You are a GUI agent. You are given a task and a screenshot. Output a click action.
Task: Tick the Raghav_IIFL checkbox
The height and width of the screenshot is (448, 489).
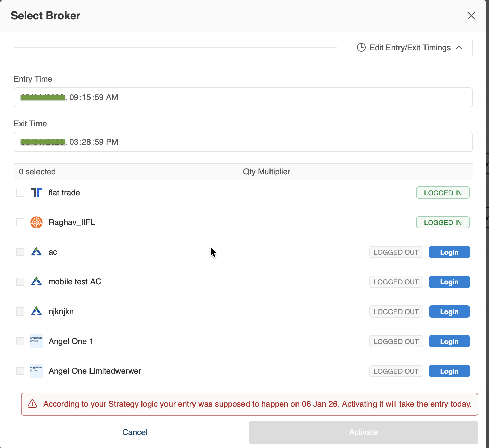point(20,222)
